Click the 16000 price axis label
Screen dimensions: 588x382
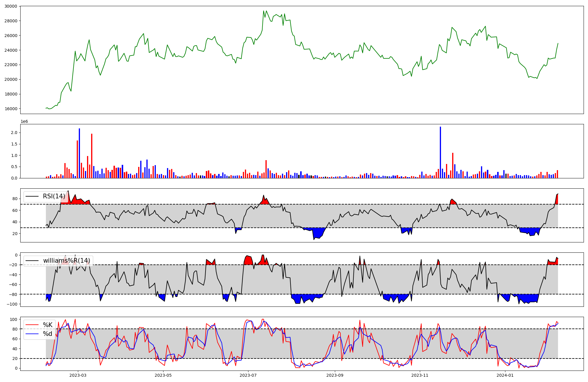[x=11, y=109]
